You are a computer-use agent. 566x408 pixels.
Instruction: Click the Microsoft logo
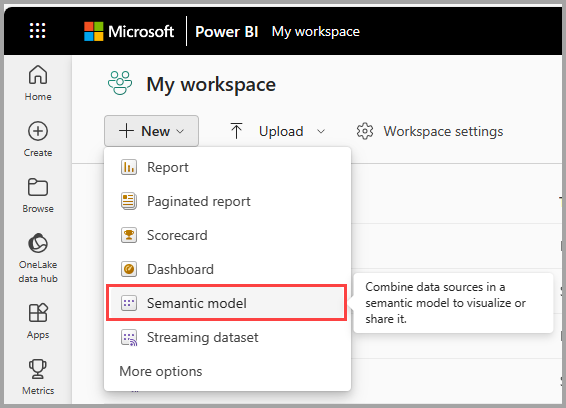[129, 31]
